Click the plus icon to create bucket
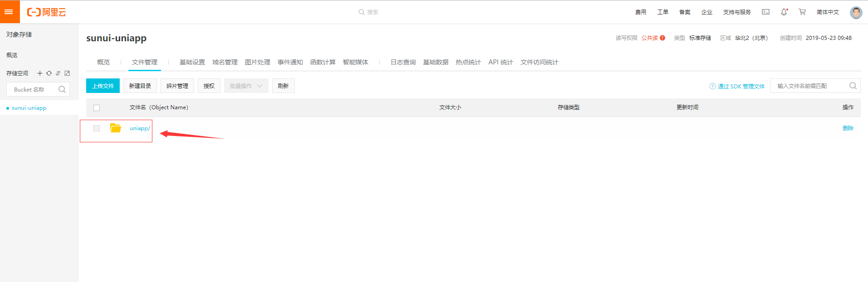This screenshot has height=282, width=868. pyautogui.click(x=40, y=73)
